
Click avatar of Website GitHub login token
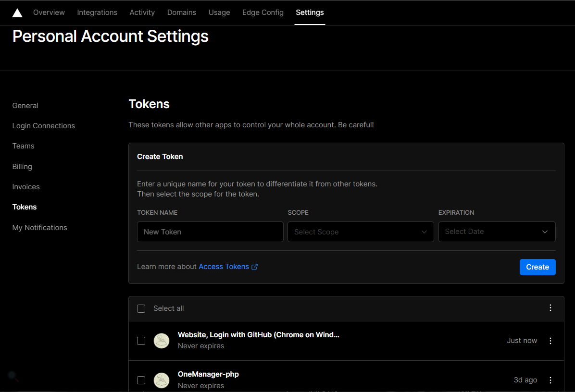click(162, 341)
